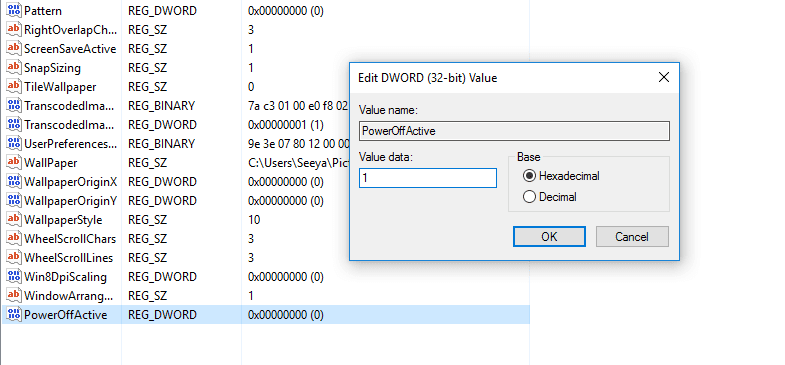
Task: Click the TileWallpaper string icon
Action: pos(14,87)
